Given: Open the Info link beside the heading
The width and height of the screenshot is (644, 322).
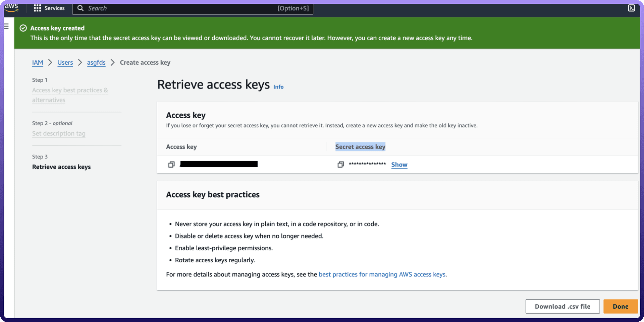Looking at the screenshot, I should 278,87.
